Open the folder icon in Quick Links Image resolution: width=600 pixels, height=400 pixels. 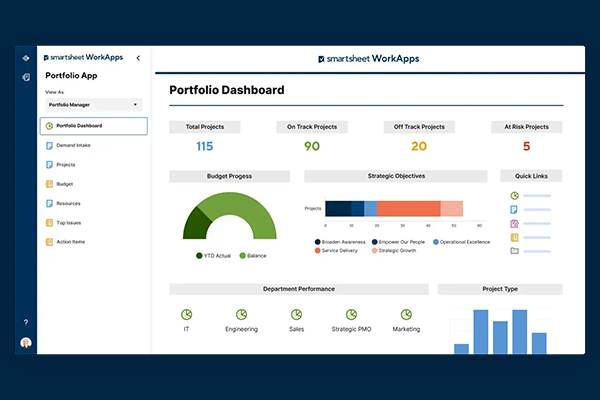(514, 251)
